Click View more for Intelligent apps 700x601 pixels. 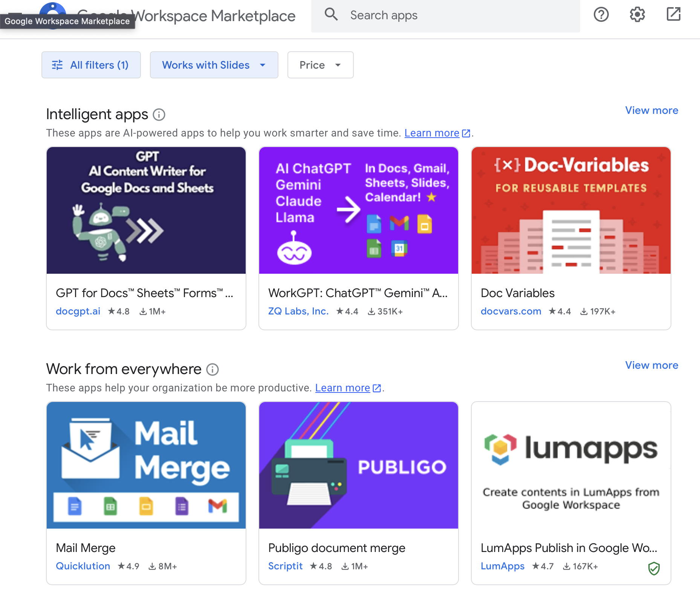pyautogui.click(x=651, y=110)
